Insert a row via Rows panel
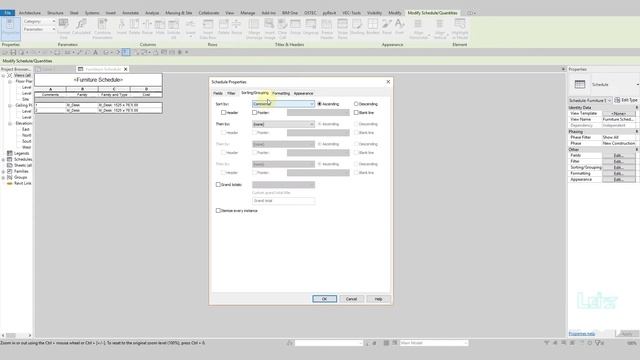Image resolution: width=640 pixels, height=360 pixels. (x=190, y=28)
